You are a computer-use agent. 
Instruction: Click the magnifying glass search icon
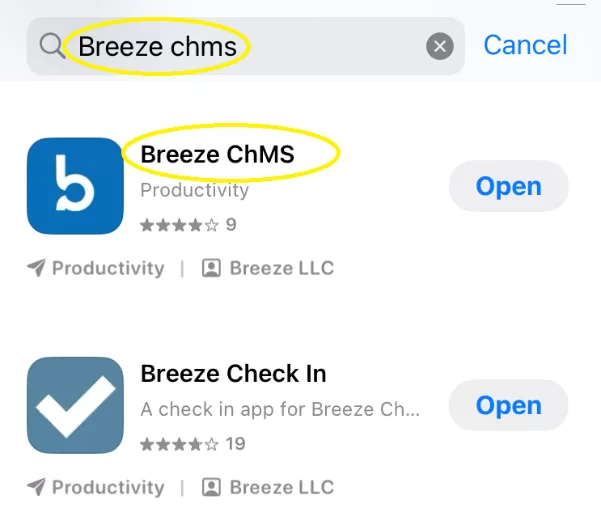(51, 46)
